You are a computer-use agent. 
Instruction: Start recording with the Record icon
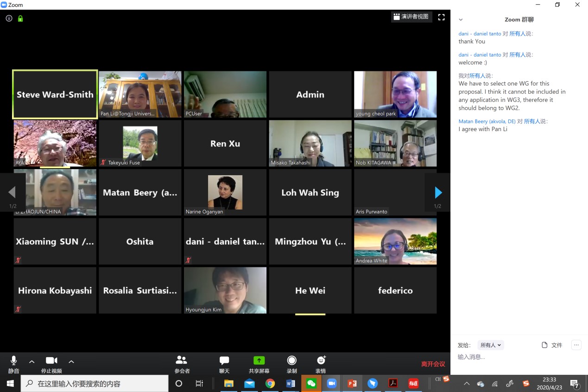point(292,360)
